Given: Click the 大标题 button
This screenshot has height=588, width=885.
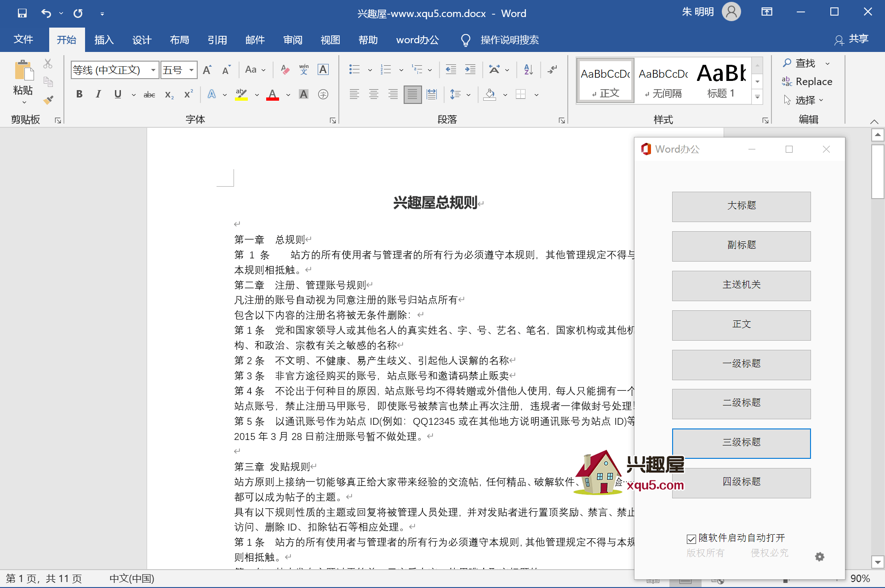Looking at the screenshot, I should pyautogui.click(x=741, y=206).
